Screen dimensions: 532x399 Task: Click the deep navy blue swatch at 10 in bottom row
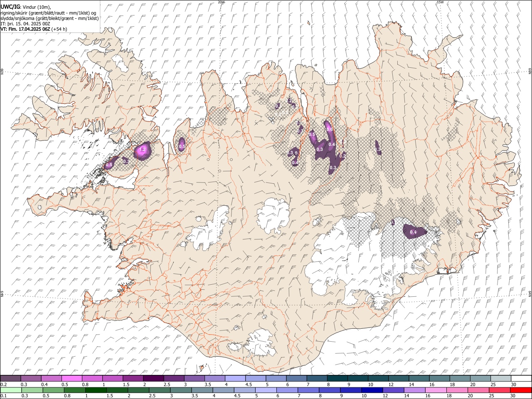click(372, 390)
